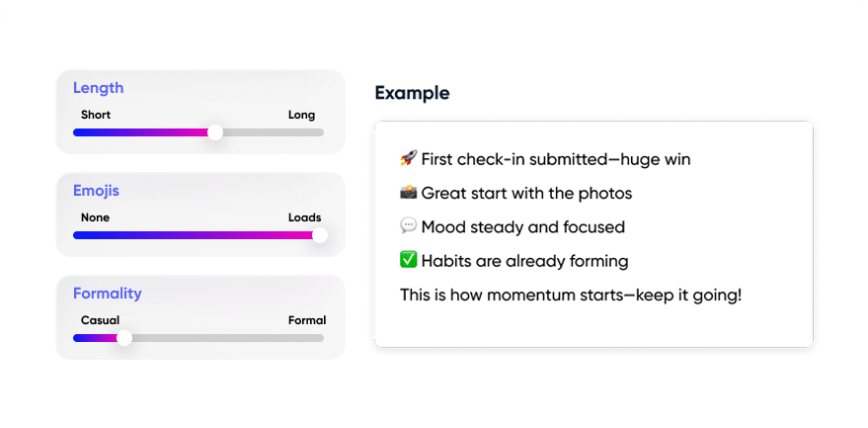Select the Formal formality label

click(306, 320)
